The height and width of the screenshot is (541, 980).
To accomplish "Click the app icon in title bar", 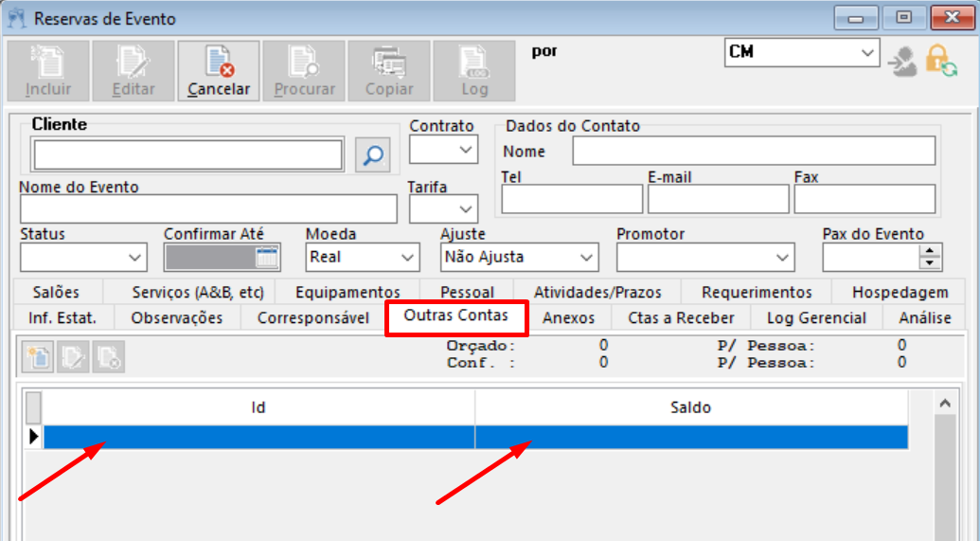I will (x=16, y=18).
